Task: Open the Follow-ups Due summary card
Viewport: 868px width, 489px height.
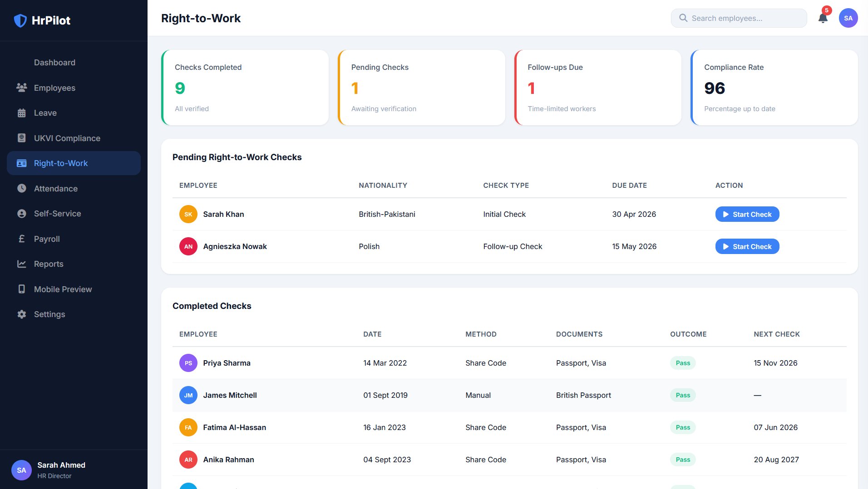Action: (x=597, y=88)
